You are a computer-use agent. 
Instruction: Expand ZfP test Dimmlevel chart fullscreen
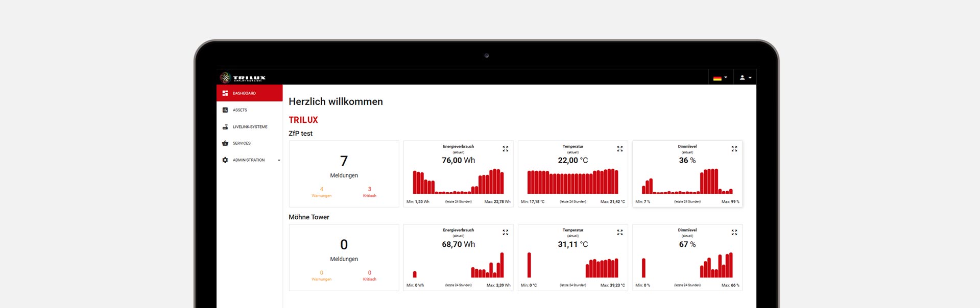click(734, 149)
